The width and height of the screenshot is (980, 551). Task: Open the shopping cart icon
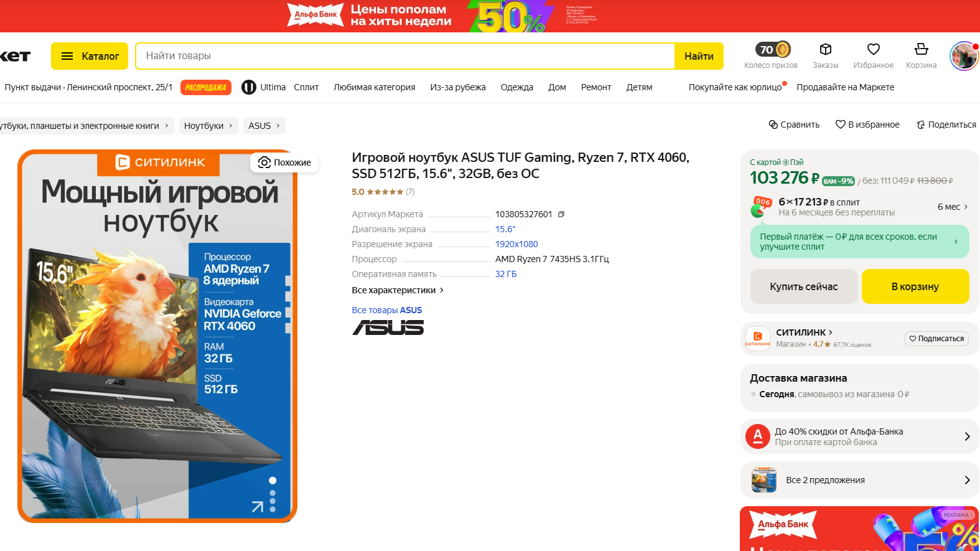click(922, 49)
